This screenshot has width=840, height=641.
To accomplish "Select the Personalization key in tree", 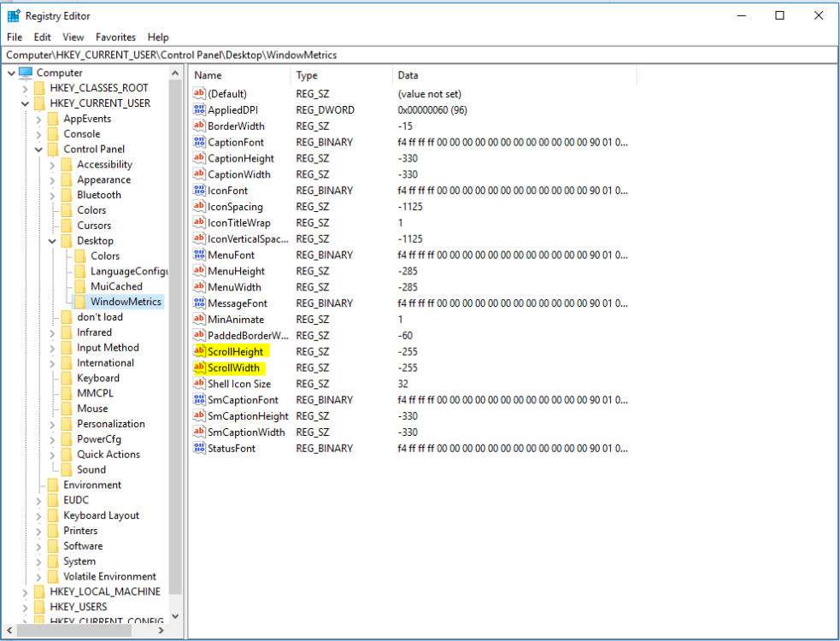I will point(110,424).
